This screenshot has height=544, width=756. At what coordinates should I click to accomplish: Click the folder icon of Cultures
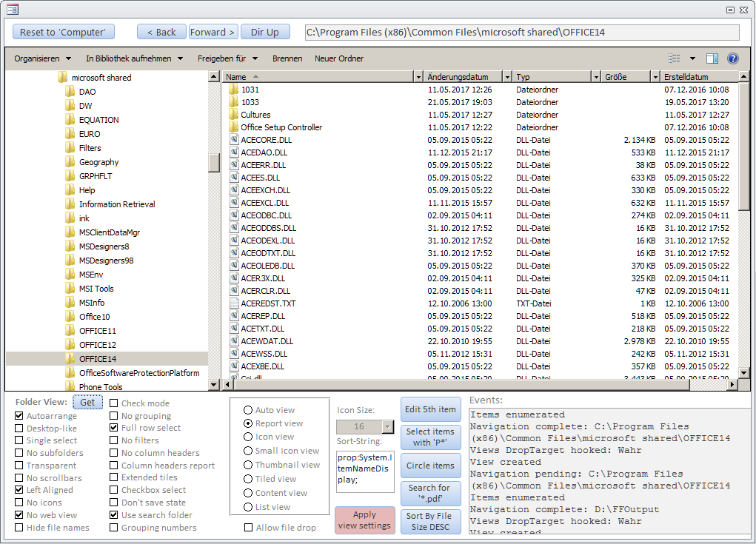[234, 114]
